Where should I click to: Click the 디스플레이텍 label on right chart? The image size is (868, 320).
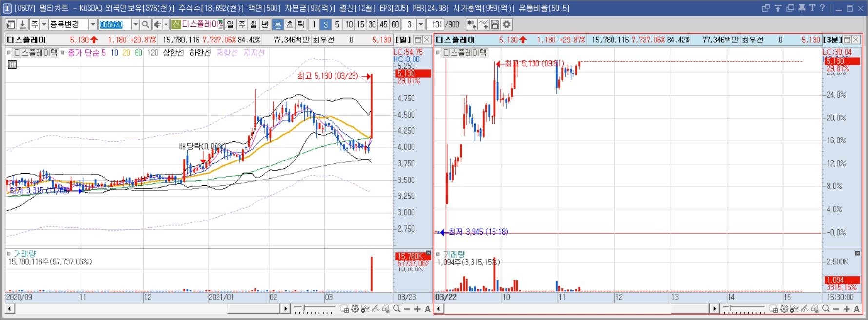465,52
